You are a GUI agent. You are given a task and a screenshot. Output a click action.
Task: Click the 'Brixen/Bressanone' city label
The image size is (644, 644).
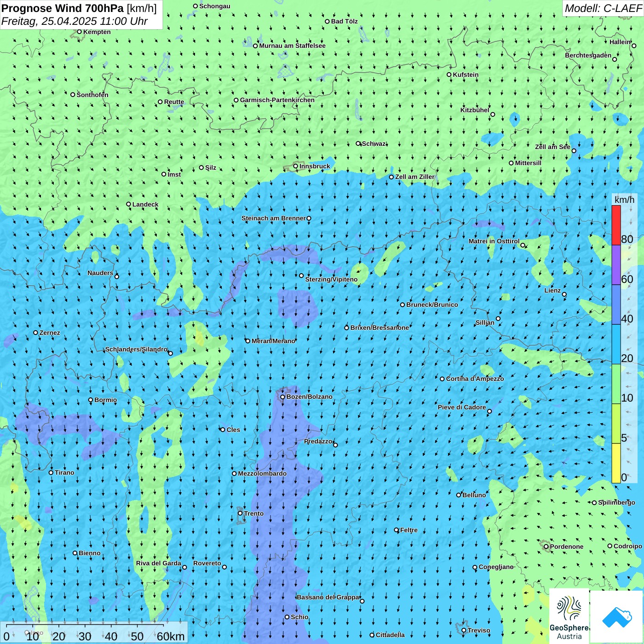coord(379,328)
